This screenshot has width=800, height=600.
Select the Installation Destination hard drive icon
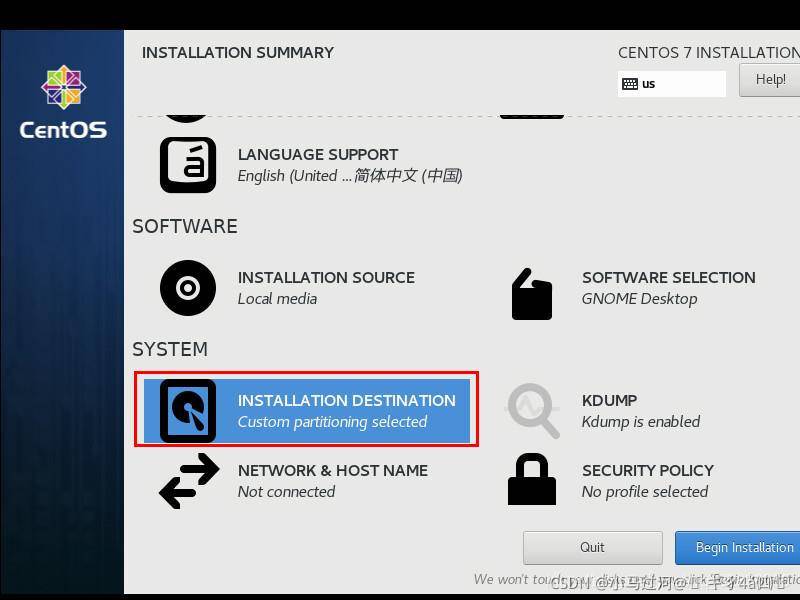188,411
